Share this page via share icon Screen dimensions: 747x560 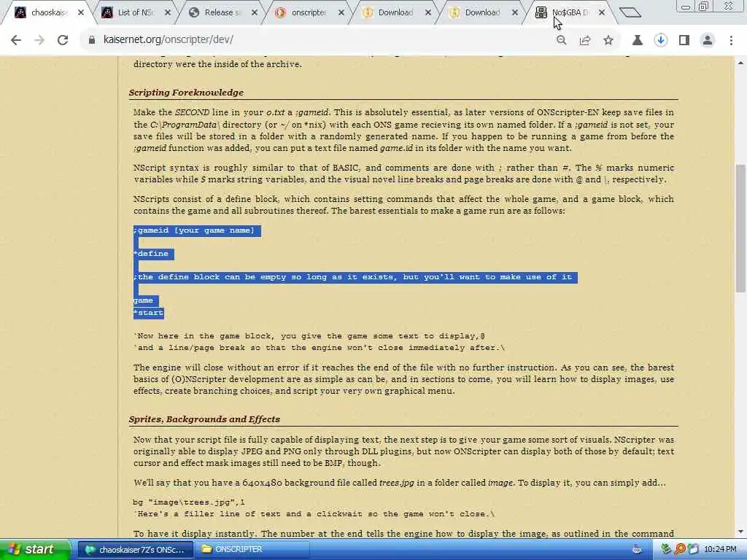(x=585, y=40)
